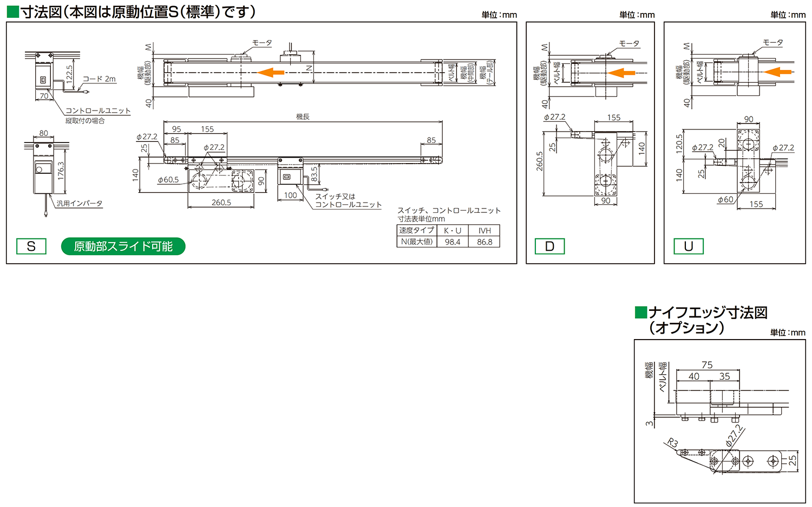Image resolution: width=812 pixels, height=507 pixels.
Task: Click the '122.5' dimension
Action: 69,73
